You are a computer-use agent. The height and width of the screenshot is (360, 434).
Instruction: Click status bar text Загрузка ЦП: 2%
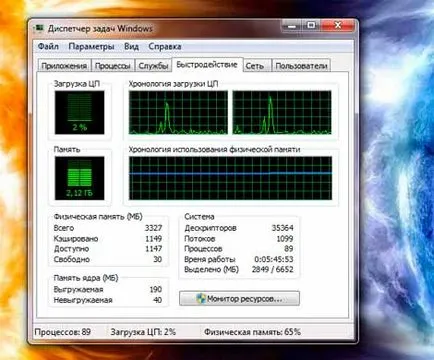[143, 332]
